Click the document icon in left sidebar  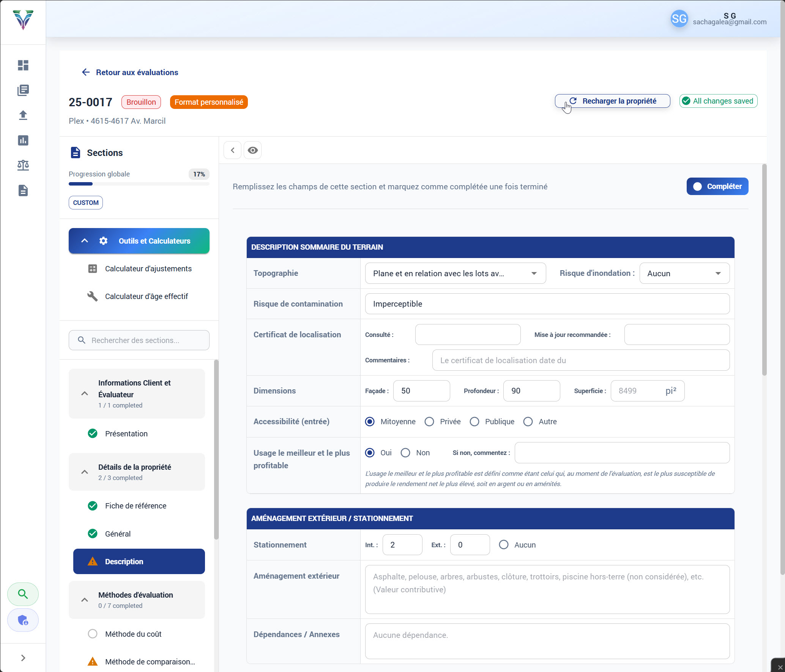click(23, 190)
